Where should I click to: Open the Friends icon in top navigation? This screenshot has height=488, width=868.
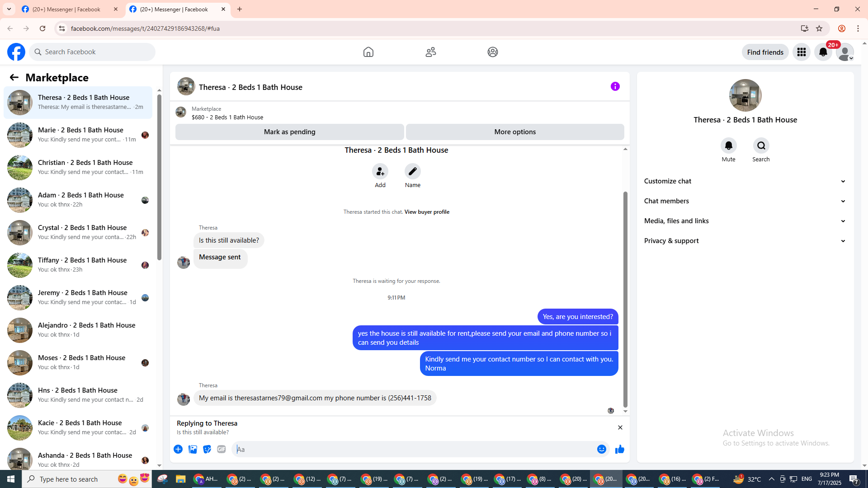(431, 52)
